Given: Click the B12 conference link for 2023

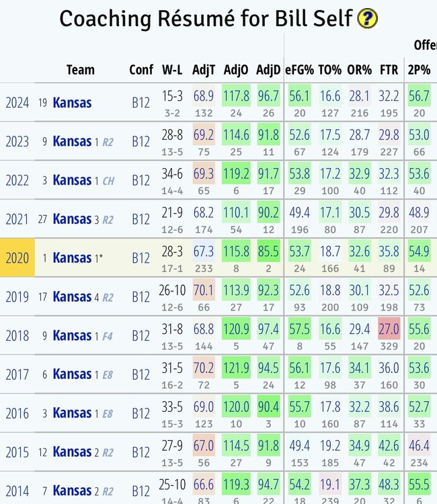Looking at the screenshot, I should point(141,142).
